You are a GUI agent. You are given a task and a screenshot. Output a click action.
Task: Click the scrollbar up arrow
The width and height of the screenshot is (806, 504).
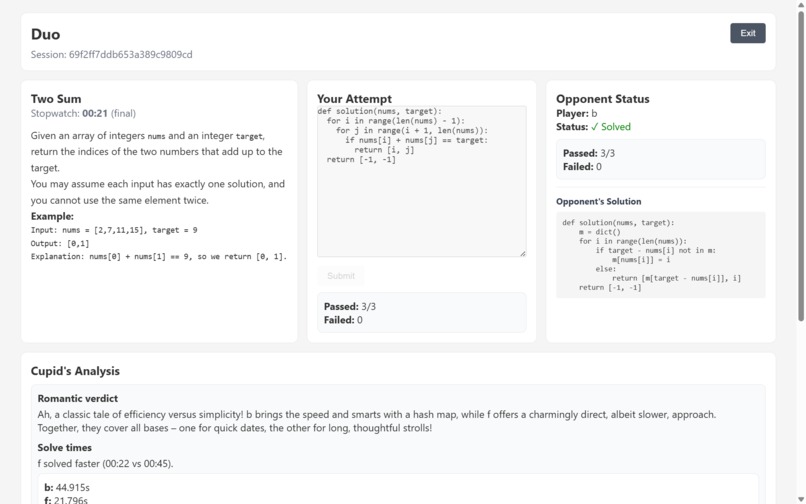tap(801, 4)
